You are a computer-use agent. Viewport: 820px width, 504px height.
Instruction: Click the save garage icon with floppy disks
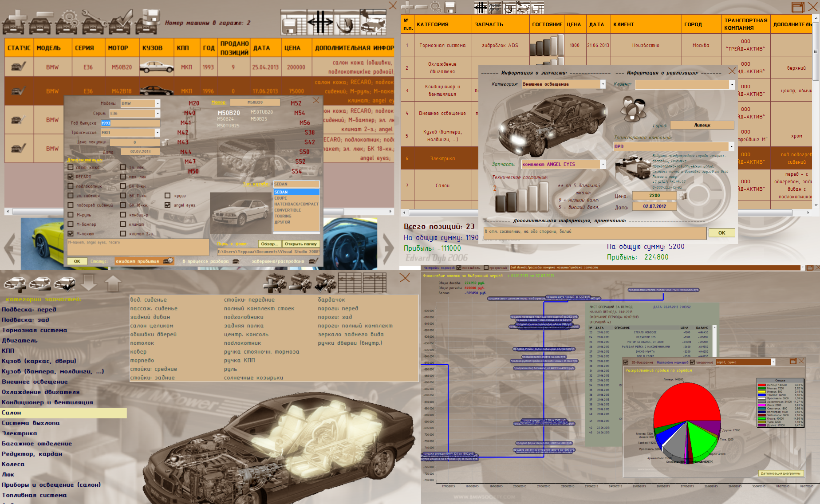pyautogui.click(x=148, y=22)
